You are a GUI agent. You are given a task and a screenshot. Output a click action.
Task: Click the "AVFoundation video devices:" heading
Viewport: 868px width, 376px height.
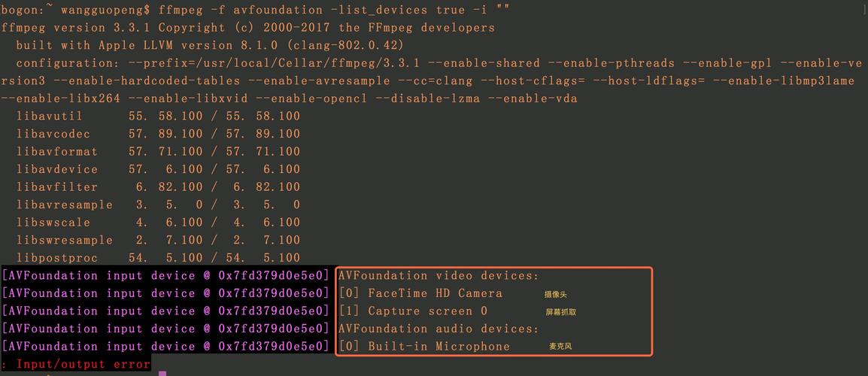439,276
